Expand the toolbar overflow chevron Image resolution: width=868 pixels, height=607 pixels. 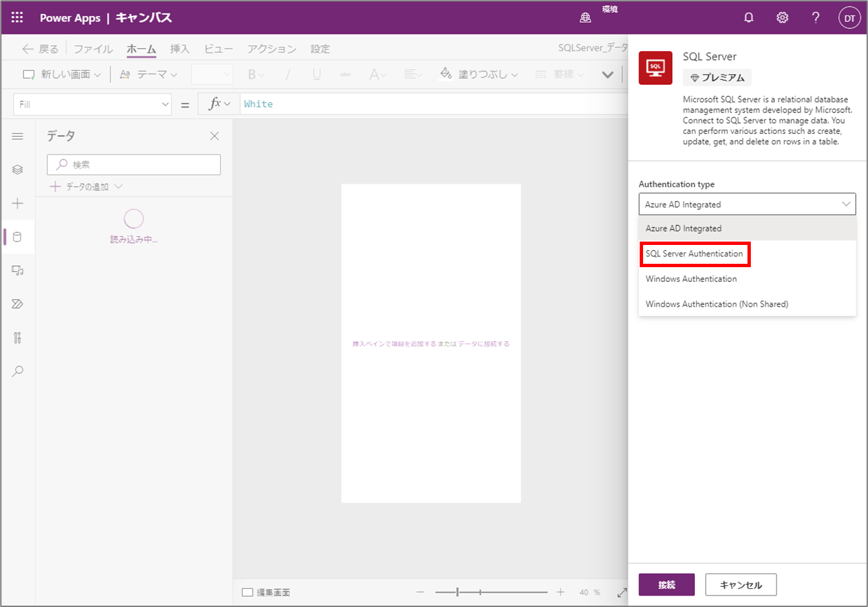[607, 74]
